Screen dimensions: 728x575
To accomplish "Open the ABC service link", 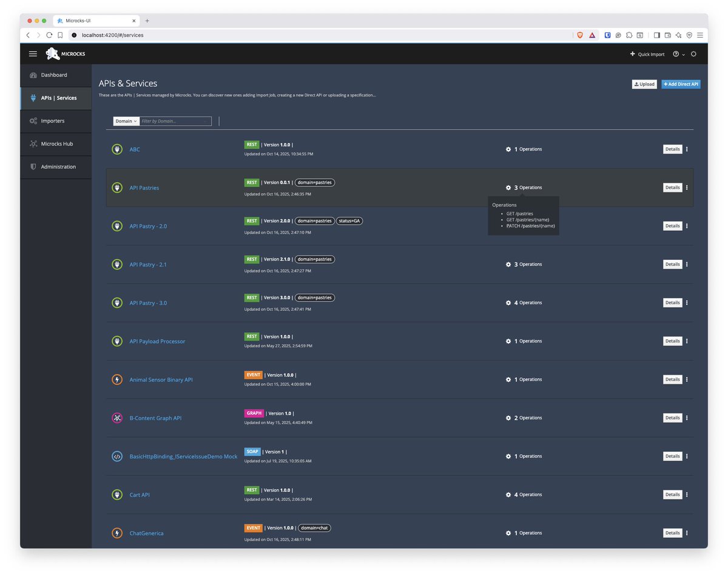I will pyautogui.click(x=135, y=149).
